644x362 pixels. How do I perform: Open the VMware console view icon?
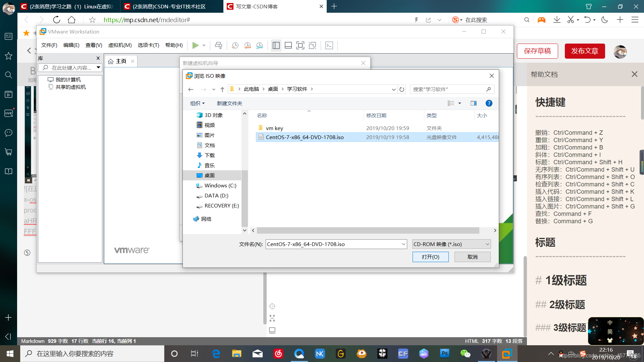tap(329, 45)
